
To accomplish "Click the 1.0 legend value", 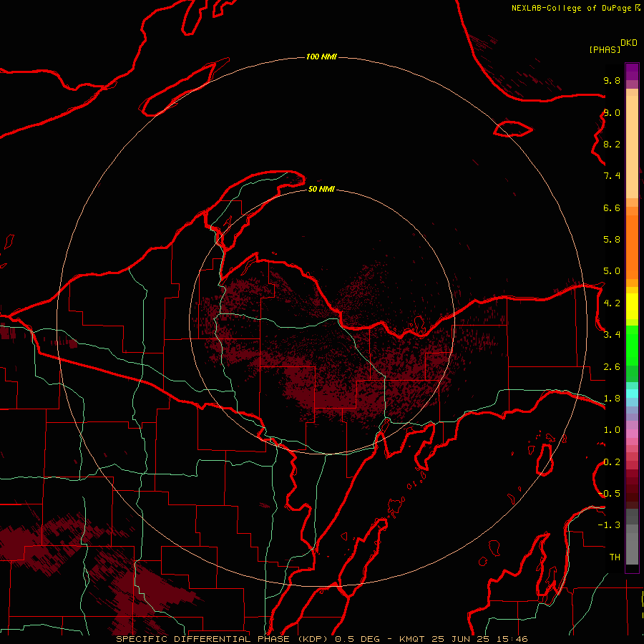I will (x=612, y=430).
